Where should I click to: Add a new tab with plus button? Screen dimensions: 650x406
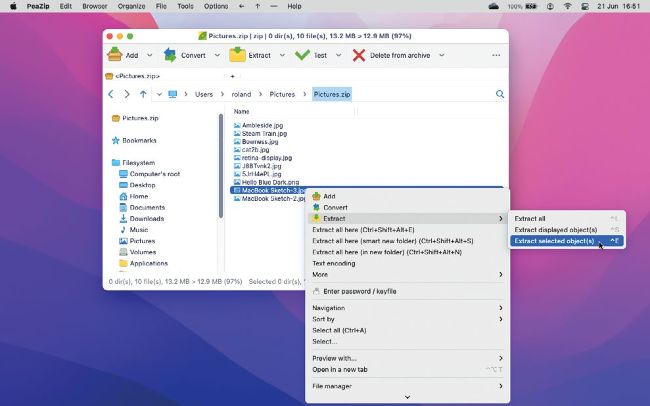click(232, 76)
